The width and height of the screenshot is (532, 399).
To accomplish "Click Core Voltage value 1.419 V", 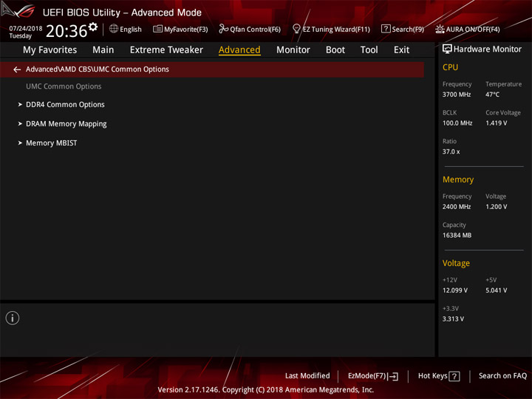I will coord(496,123).
